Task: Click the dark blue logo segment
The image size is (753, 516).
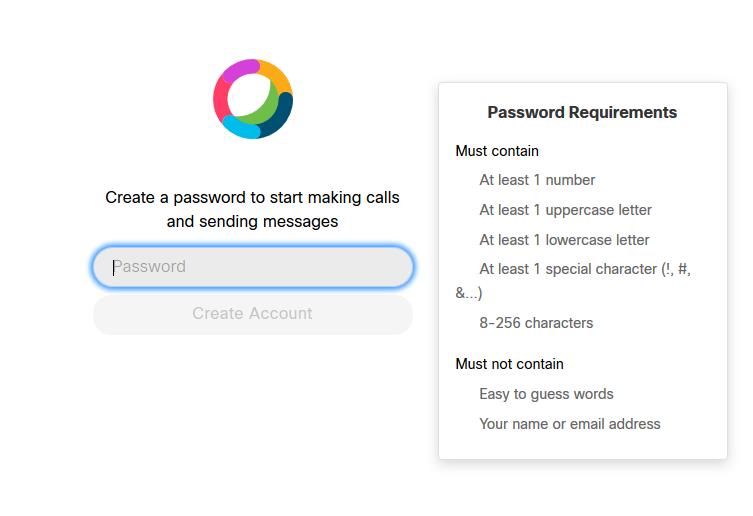Action: [x=279, y=116]
